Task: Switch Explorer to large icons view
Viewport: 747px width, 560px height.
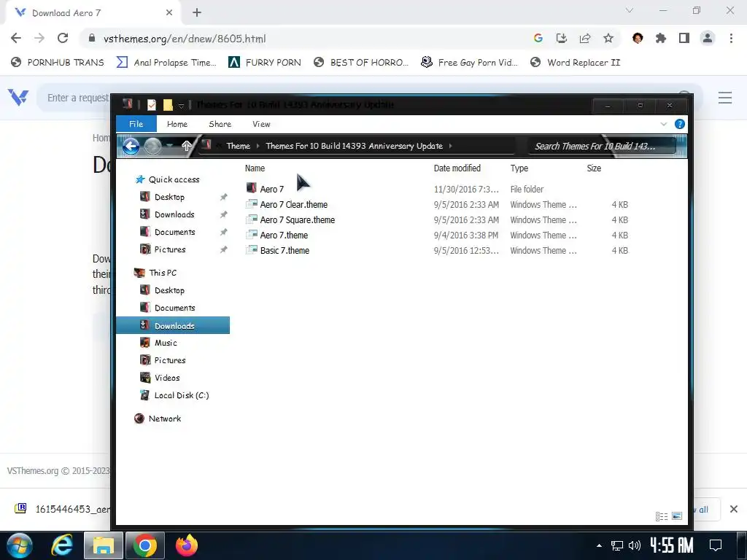Action: coord(676,516)
